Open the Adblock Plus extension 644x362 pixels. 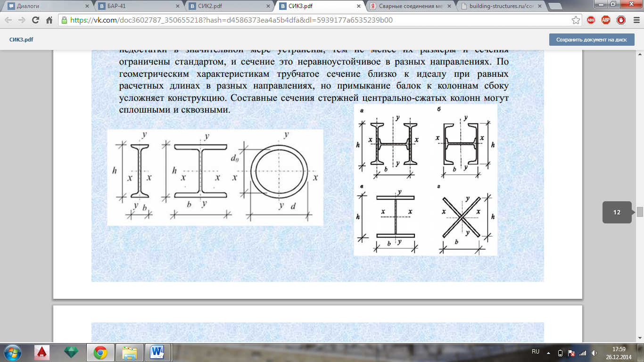coord(606,20)
